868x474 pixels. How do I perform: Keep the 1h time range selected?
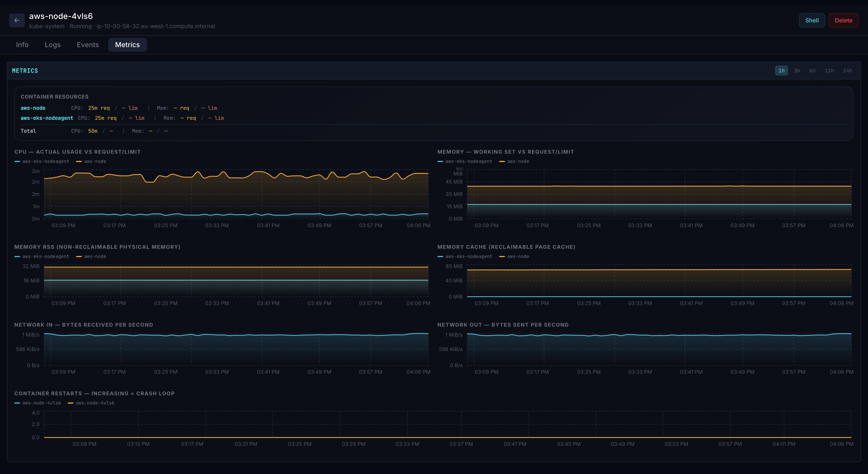(781, 70)
